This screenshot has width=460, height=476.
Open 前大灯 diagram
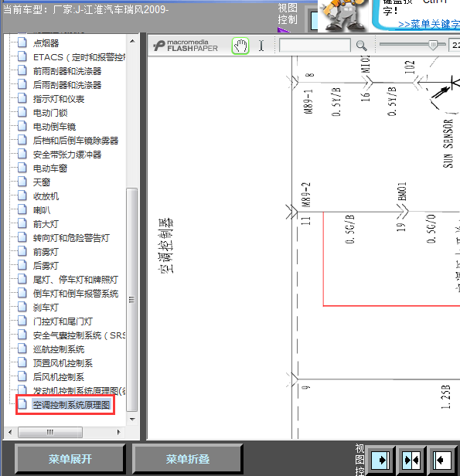pyautogui.click(x=46, y=224)
